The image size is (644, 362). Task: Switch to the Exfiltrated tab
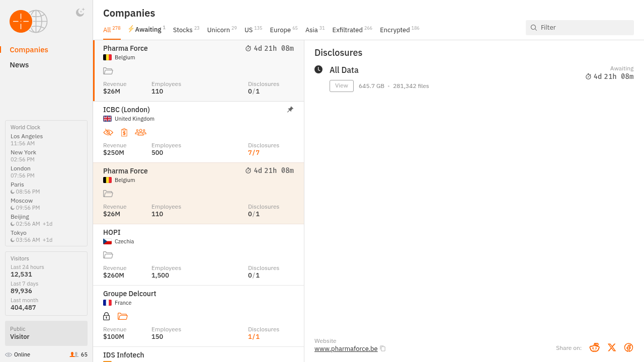click(352, 30)
